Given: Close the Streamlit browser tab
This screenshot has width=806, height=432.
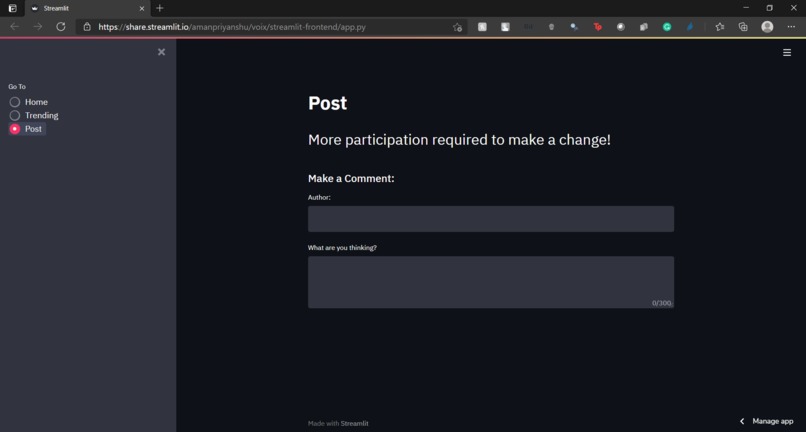Looking at the screenshot, I should tap(142, 8).
